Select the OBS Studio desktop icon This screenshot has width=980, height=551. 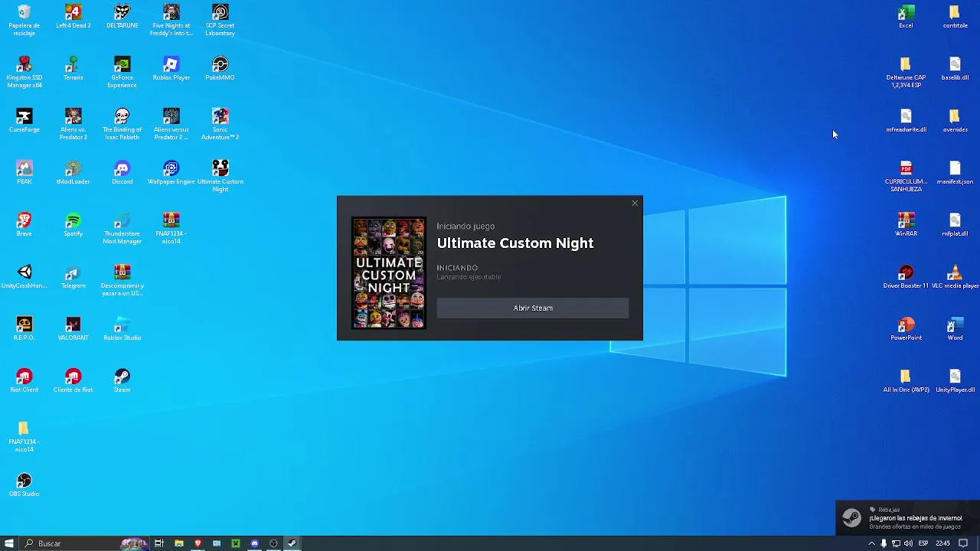pos(24,485)
